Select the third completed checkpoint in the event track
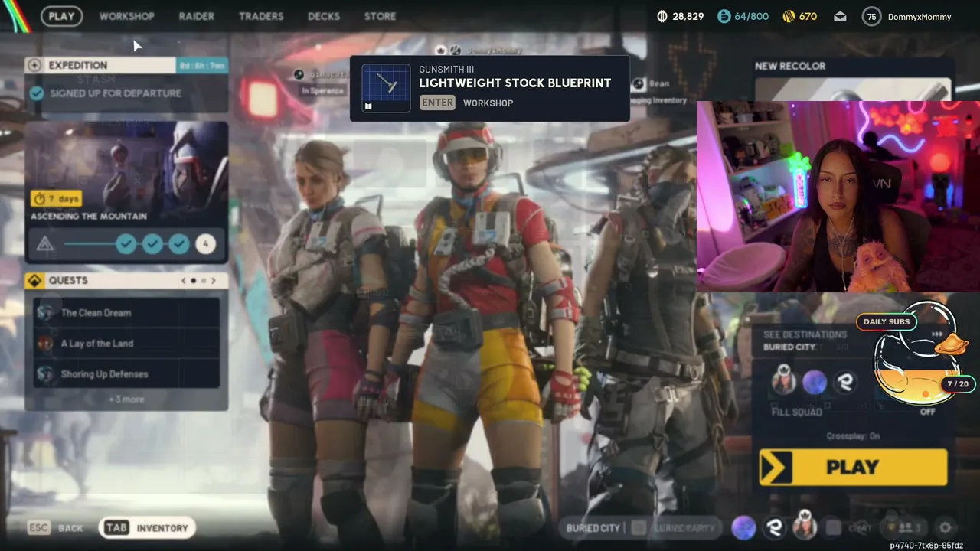Image resolution: width=980 pixels, height=551 pixels. click(179, 244)
